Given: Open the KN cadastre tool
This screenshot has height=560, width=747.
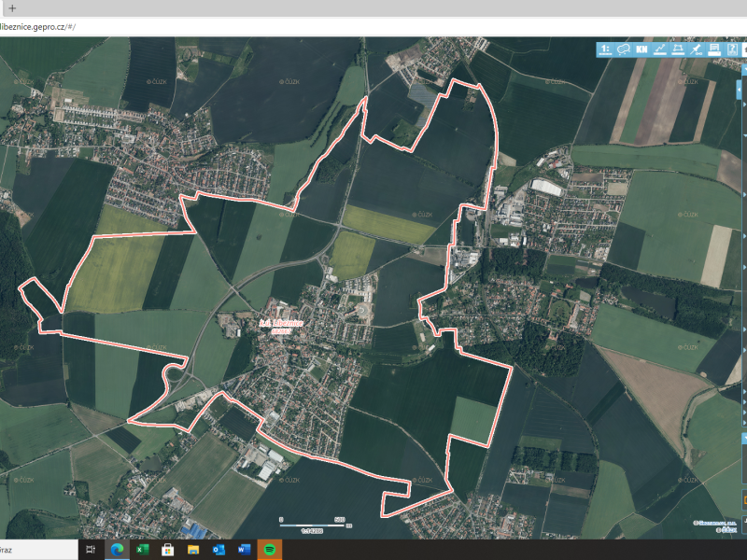Looking at the screenshot, I should [x=642, y=49].
